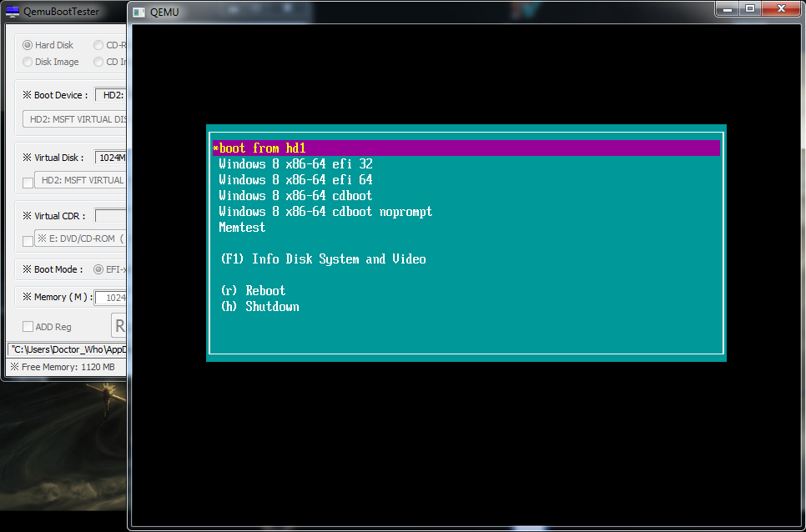Select the Disk Image radio button
The height and width of the screenshot is (532, 806).
[x=28, y=62]
